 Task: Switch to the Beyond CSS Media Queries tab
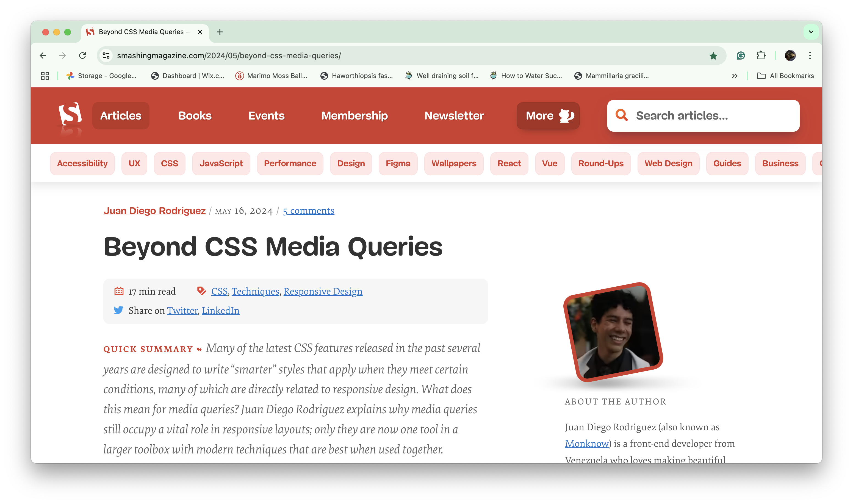point(143,32)
